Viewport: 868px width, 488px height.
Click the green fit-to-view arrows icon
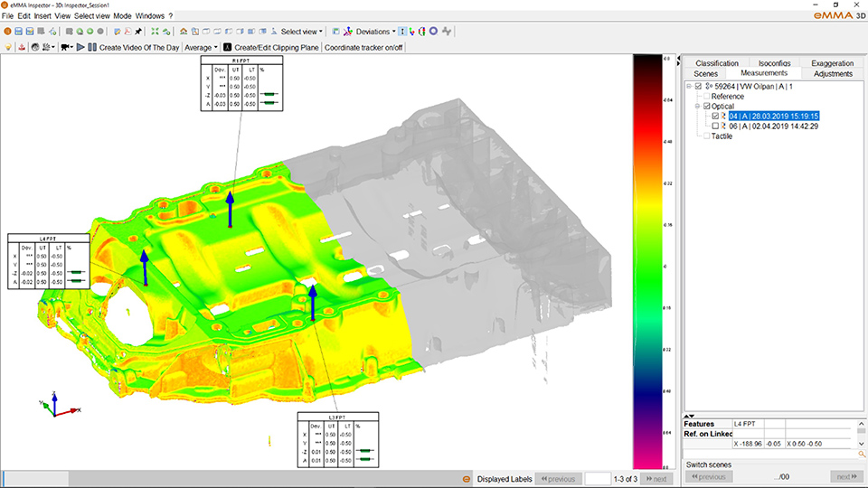click(156, 32)
